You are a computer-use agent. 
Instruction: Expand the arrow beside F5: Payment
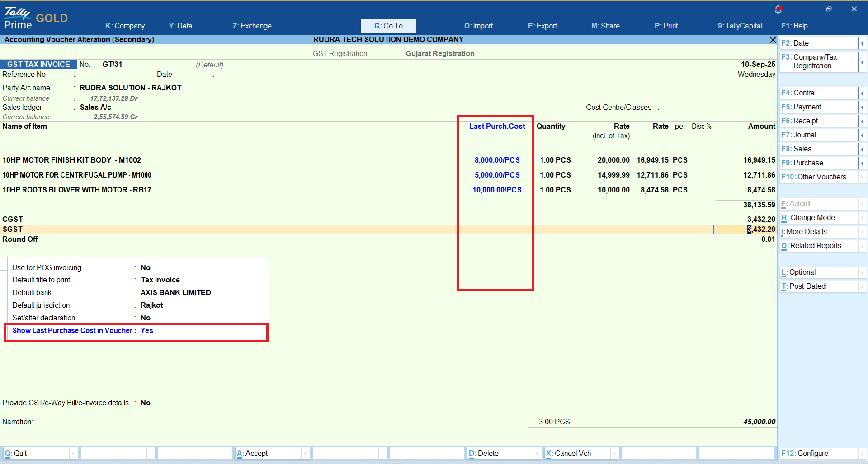click(x=862, y=107)
